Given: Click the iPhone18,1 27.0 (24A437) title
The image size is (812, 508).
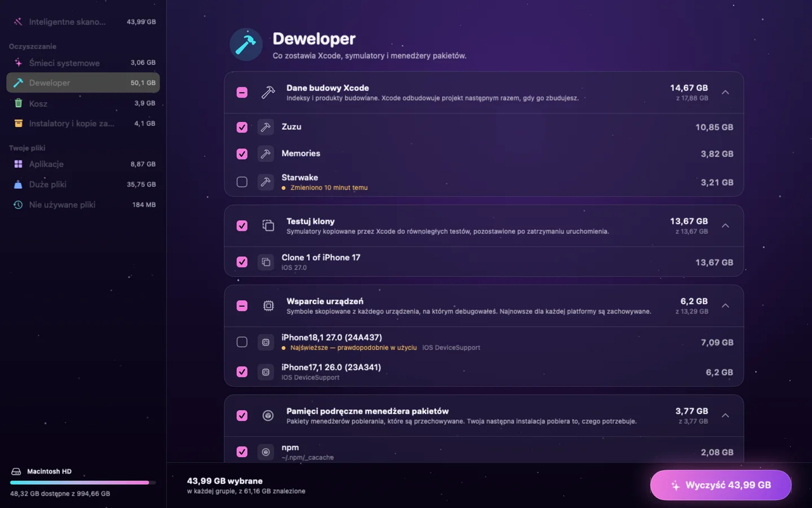Looking at the screenshot, I should 332,338.
